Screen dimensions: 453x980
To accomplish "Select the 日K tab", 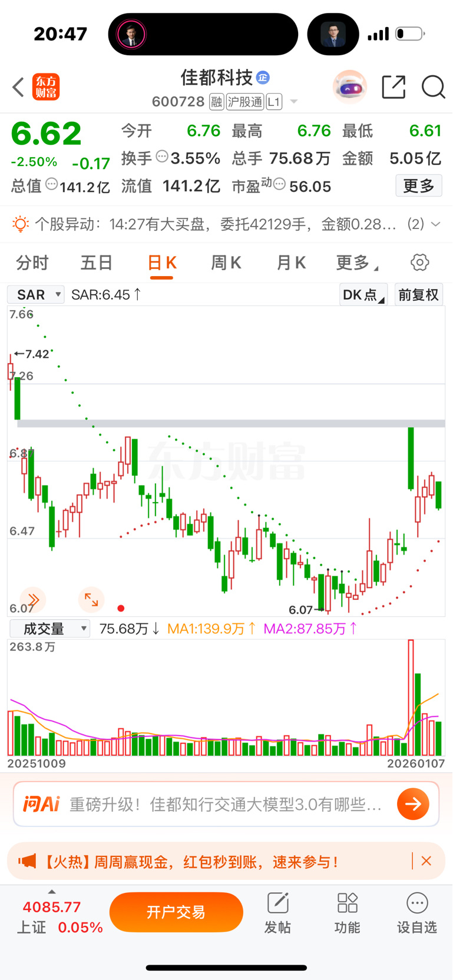I will coord(162,263).
